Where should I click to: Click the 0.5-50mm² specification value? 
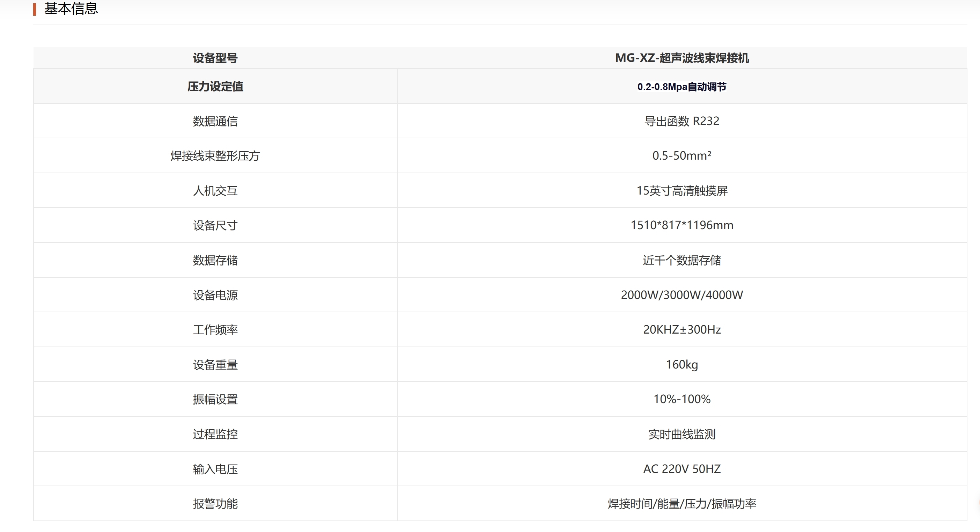(x=683, y=156)
